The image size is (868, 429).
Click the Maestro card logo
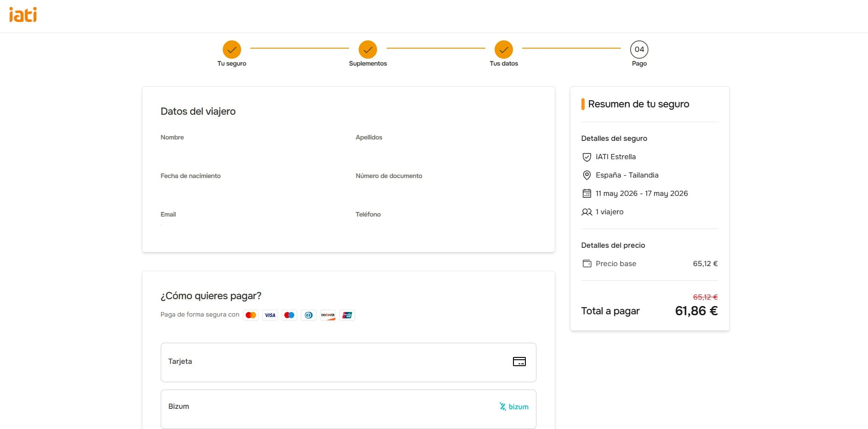click(x=289, y=315)
